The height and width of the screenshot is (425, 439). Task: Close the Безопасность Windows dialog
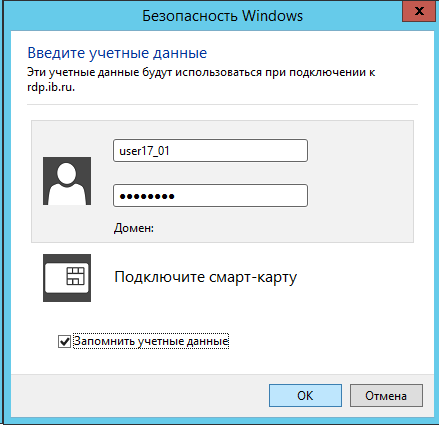coord(419,12)
